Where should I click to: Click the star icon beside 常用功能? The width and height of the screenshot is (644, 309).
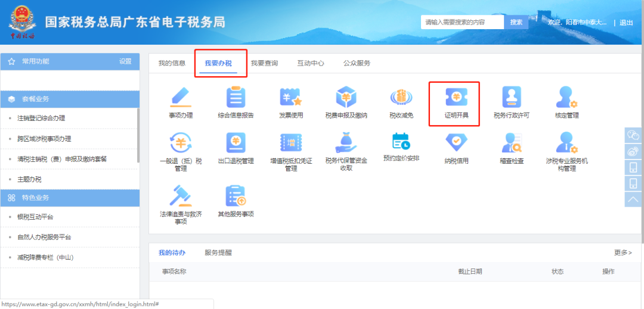pyautogui.click(x=12, y=61)
